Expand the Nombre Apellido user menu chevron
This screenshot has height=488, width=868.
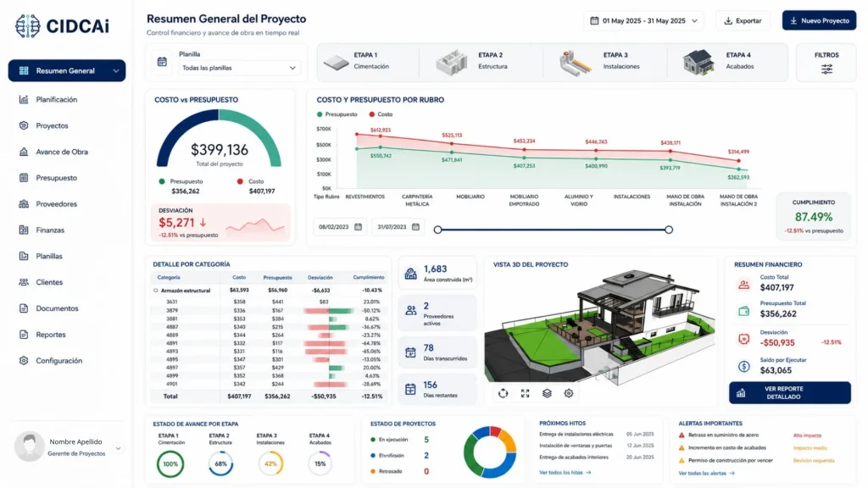coord(118,448)
